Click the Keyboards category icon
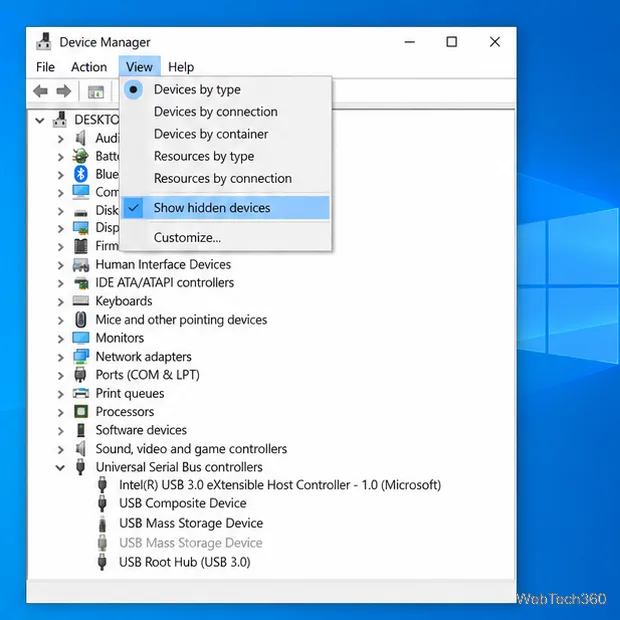The width and height of the screenshot is (620, 620). tap(81, 301)
